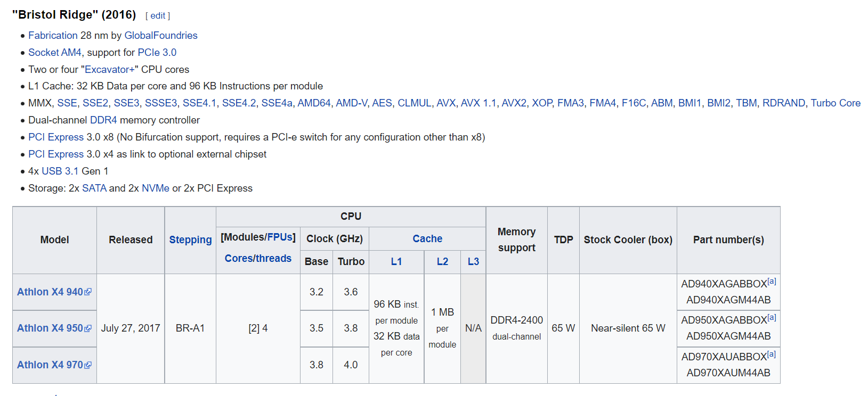This screenshot has width=868, height=396.
Task: Open the TBM link
Action: coord(747,103)
